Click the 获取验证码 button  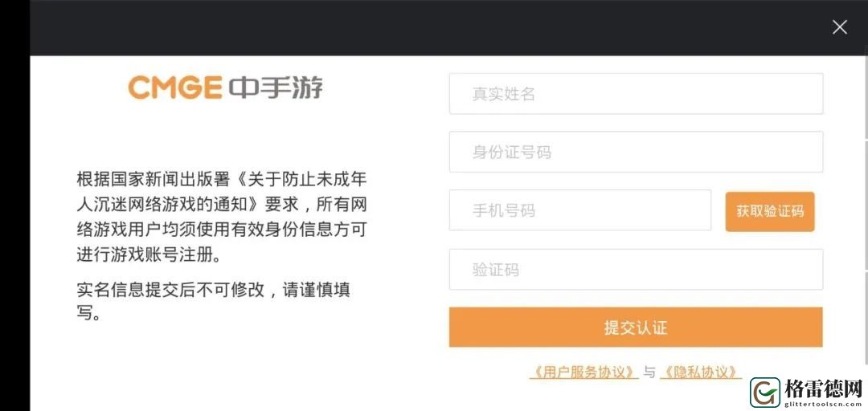pos(770,211)
